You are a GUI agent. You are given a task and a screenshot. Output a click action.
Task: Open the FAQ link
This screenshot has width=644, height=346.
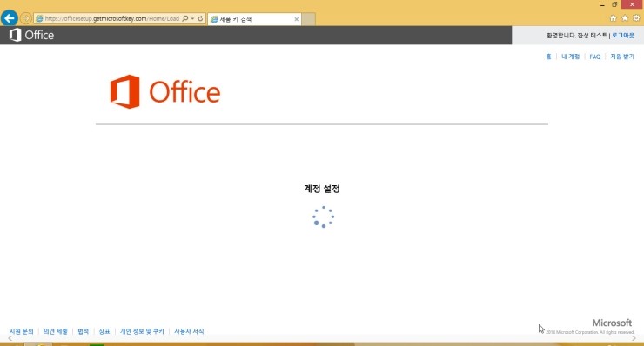pyautogui.click(x=594, y=57)
